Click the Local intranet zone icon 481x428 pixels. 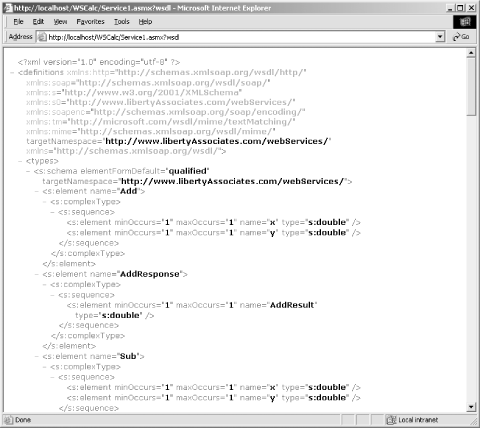point(391,420)
